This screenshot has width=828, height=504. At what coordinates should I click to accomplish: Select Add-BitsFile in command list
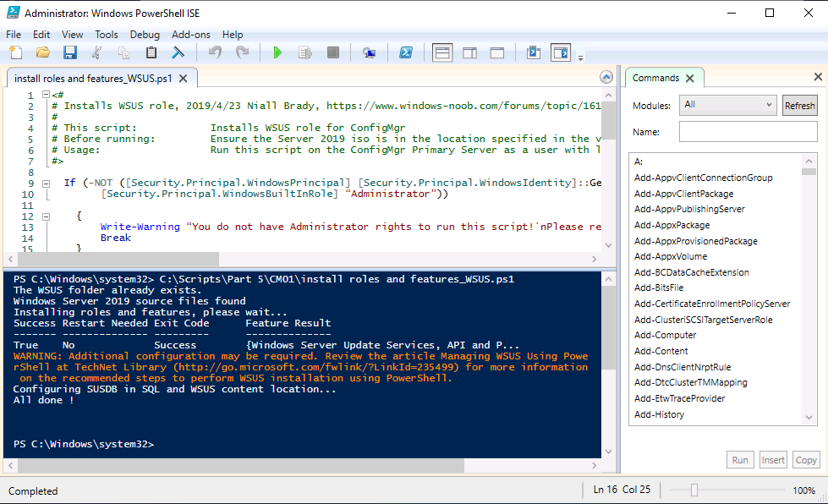(659, 288)
